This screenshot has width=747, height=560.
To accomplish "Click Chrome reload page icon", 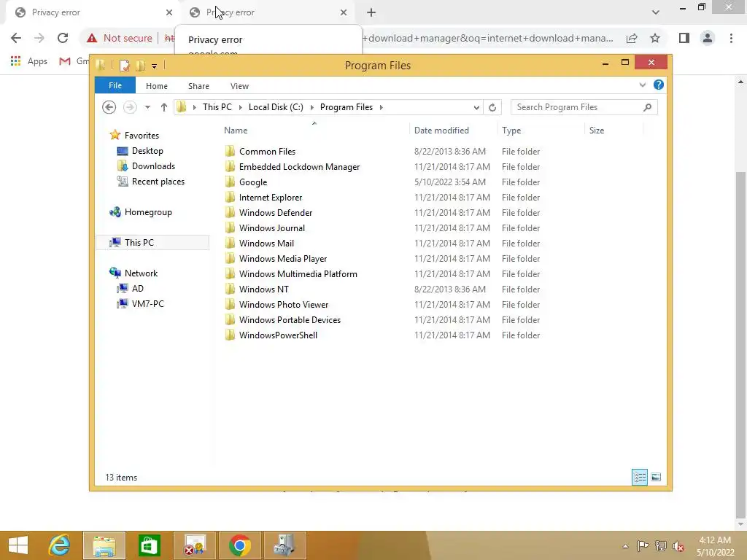I will click(x=63, y=38).
